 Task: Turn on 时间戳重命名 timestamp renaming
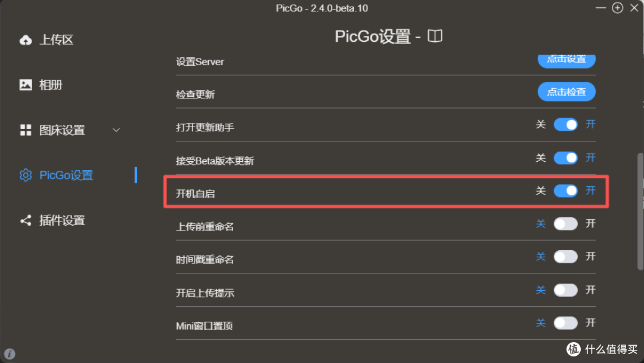[566, 256]
